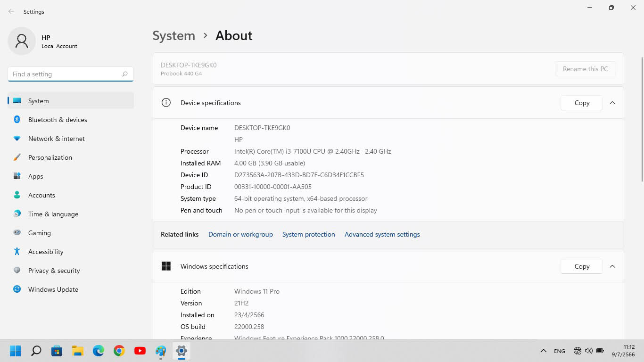644x362 pixels.
Task: Open taskbar Search
Action: point(36,351)
